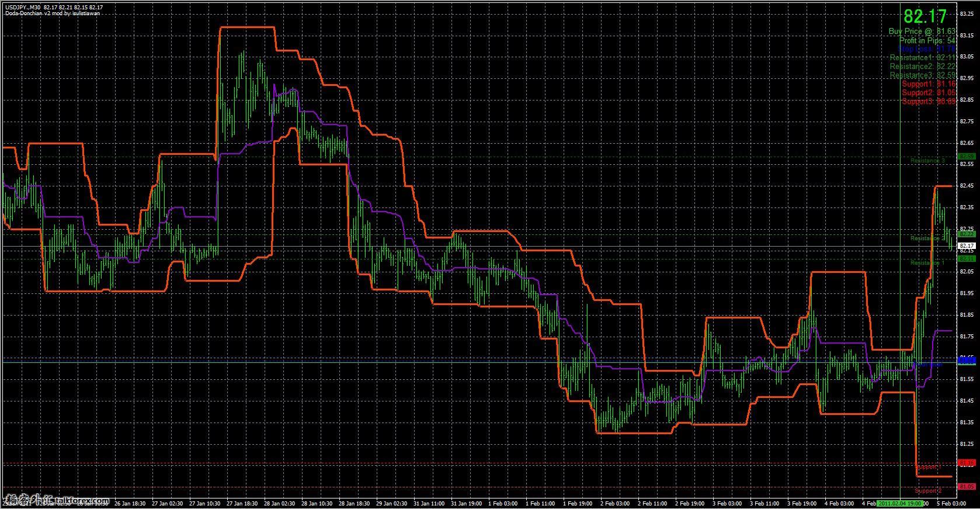
Task: Click the '27 Jan 10:30' time axis label
Action: tap(205, 503)
